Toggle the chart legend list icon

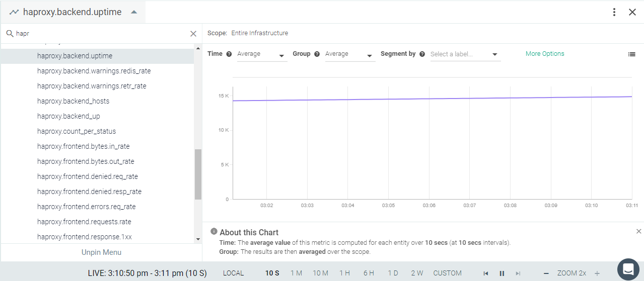tap(632, 54)
